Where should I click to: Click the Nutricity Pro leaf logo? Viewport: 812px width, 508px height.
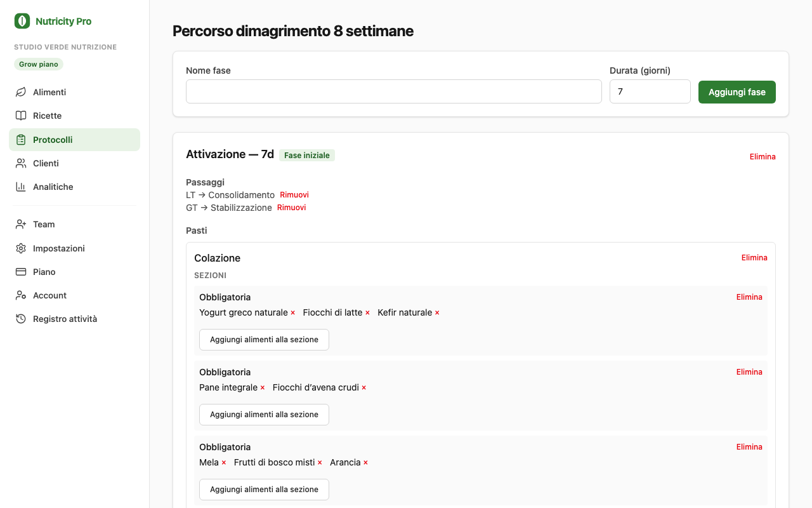pos(22,21)
